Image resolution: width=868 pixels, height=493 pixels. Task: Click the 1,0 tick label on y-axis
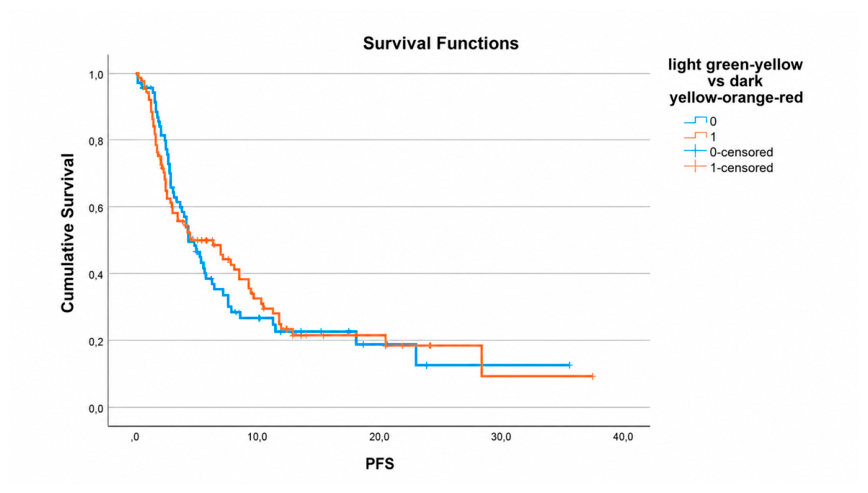[96, 75]
